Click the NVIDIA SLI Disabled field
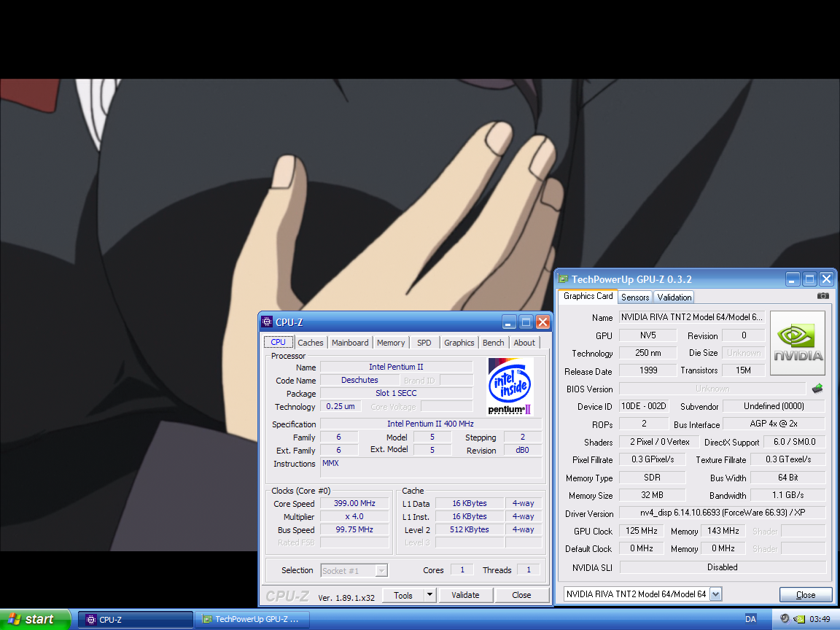The width and height of the screenshot is (840, 630). coord(722,567)
